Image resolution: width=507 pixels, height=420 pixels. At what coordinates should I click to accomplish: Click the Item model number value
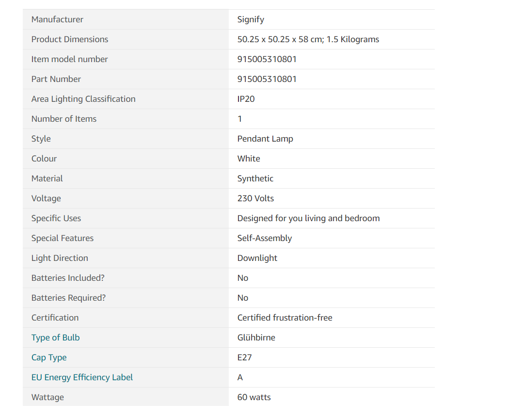point(267,59)
